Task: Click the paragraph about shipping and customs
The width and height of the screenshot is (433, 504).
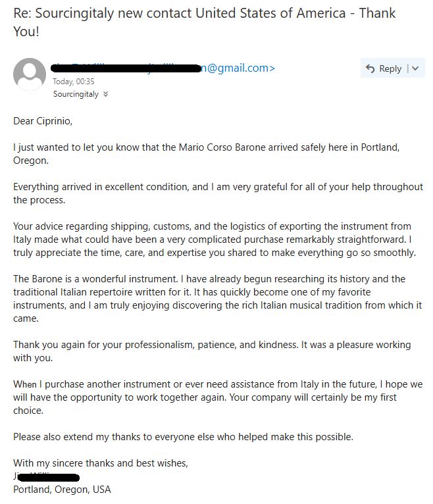Action: point(215,239)
